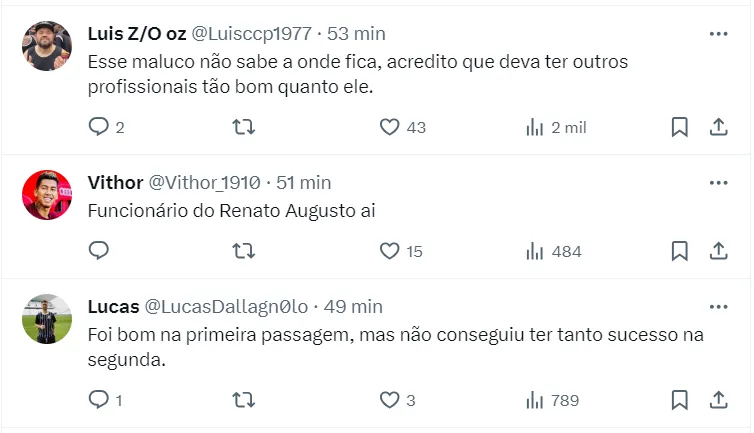Screen dimensions: 754x433
Task: Open the @Vithor_1910 profile handle
Action: point(205,182)
